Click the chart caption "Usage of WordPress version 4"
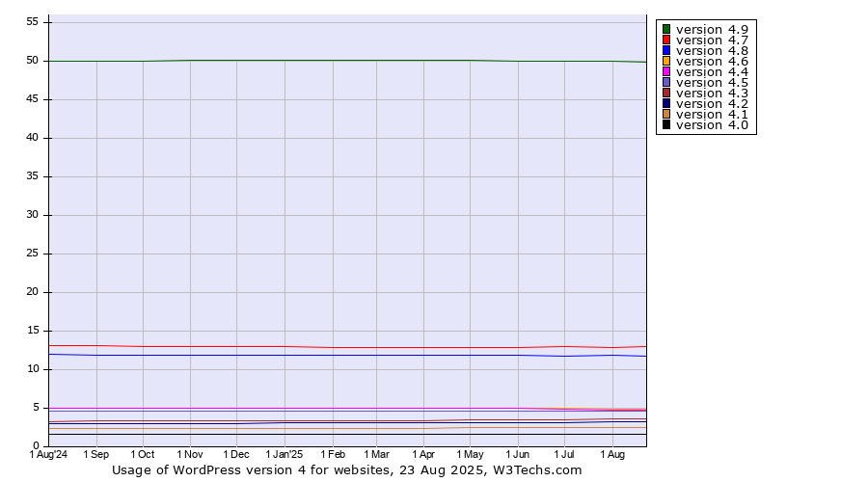The height and width of the screenshot is (482, 868). (x=208, y=470)
